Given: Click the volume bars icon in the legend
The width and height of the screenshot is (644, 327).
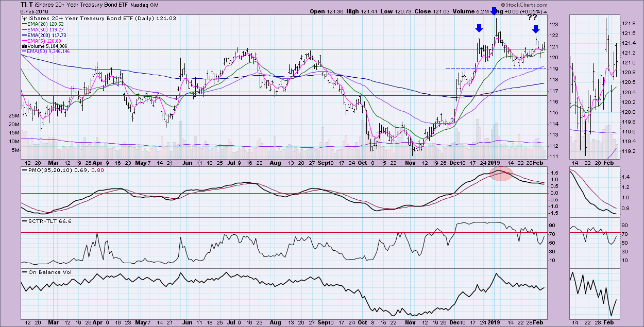Looking at the screenshot, I should pyautogui.click(x=23, y=46).
